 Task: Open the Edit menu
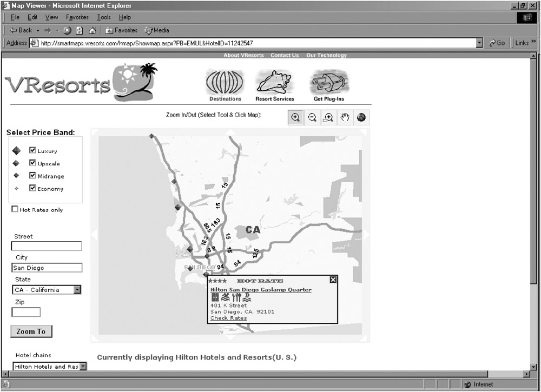coord(32,17)
